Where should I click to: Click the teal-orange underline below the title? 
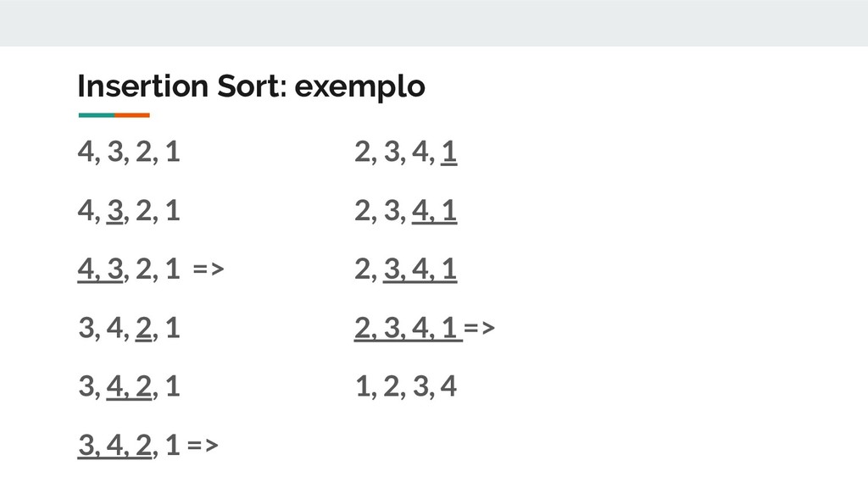click(x=114, y=115)
